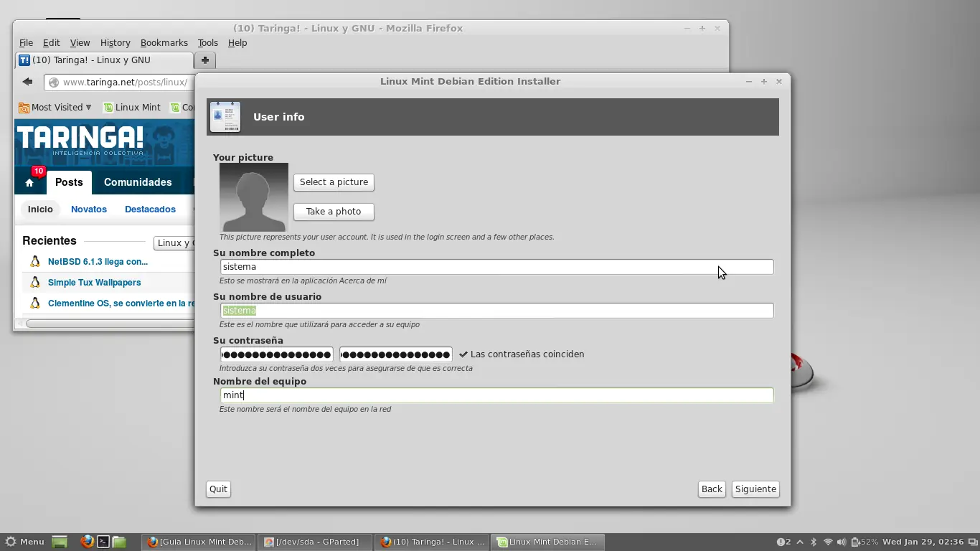This screenshot has height=551, width=980.
Task: Select the Posts tab on Taringa
Action: coord(69,182)
